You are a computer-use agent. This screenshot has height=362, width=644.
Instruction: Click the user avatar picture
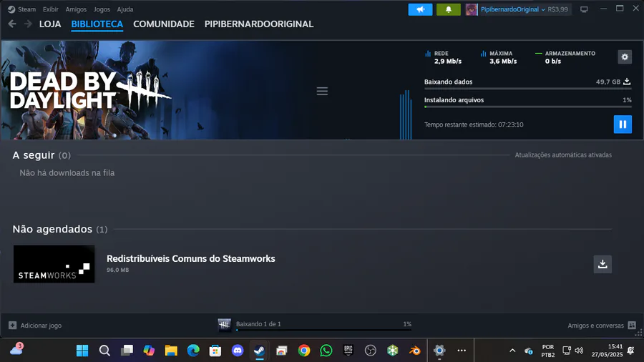pos(472,9)
